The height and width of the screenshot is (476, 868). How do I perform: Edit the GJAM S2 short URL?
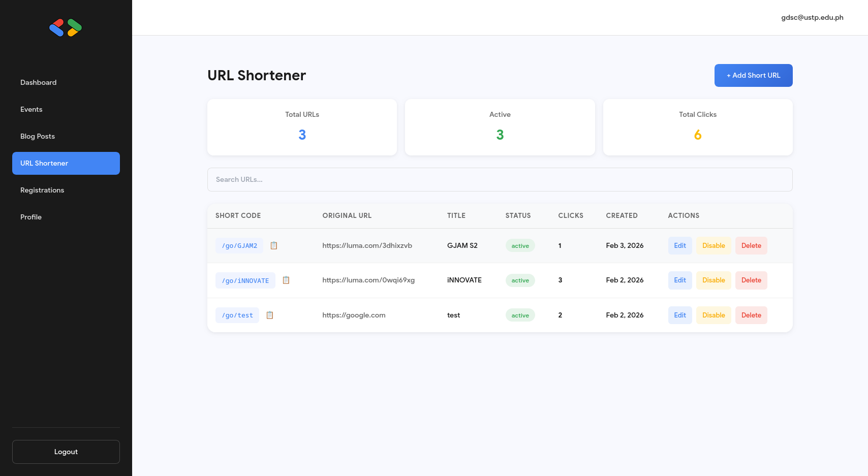tap(680, 245)
